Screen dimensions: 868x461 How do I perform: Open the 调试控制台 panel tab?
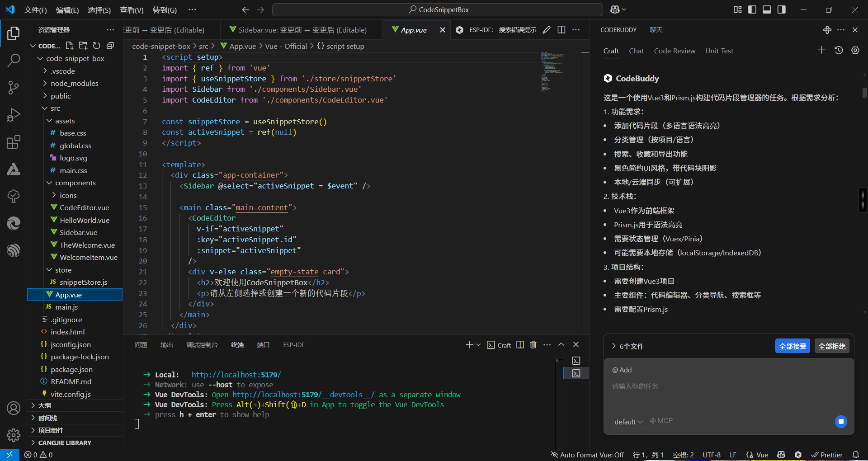202,345
